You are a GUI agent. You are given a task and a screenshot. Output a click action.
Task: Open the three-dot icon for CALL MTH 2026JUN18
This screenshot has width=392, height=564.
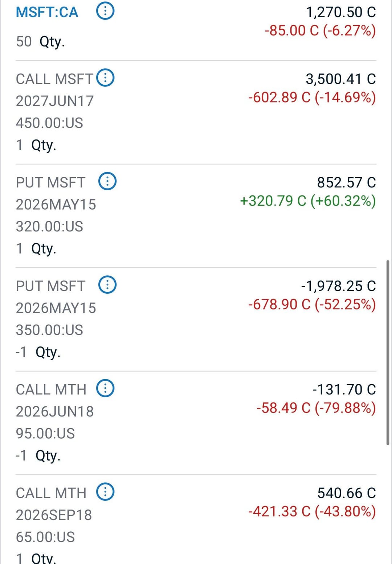point(105,388)
